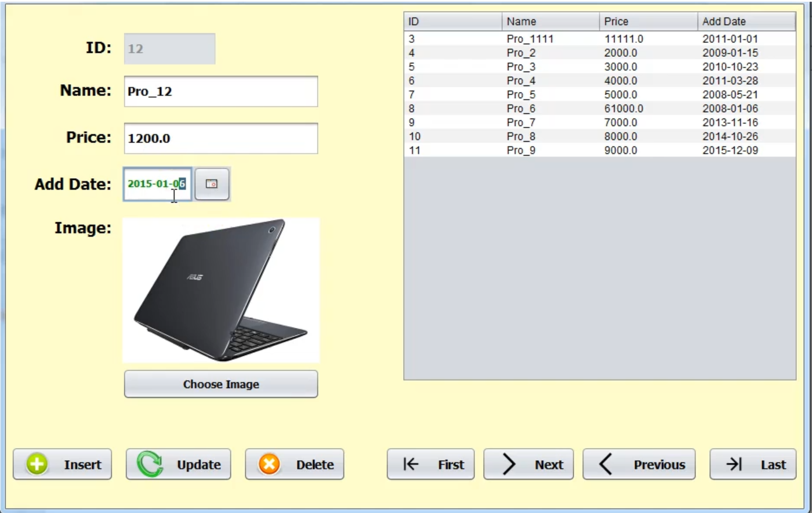812x513 pixels.
Task: Go to the Next record
Action: tap(528, 464)
